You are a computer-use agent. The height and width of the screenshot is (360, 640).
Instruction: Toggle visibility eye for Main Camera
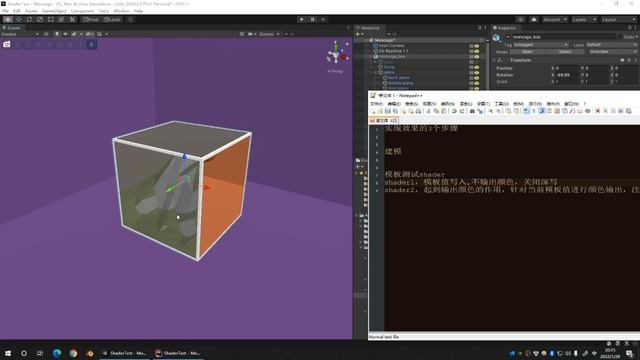pyautogui.click(x=477, y=46)
